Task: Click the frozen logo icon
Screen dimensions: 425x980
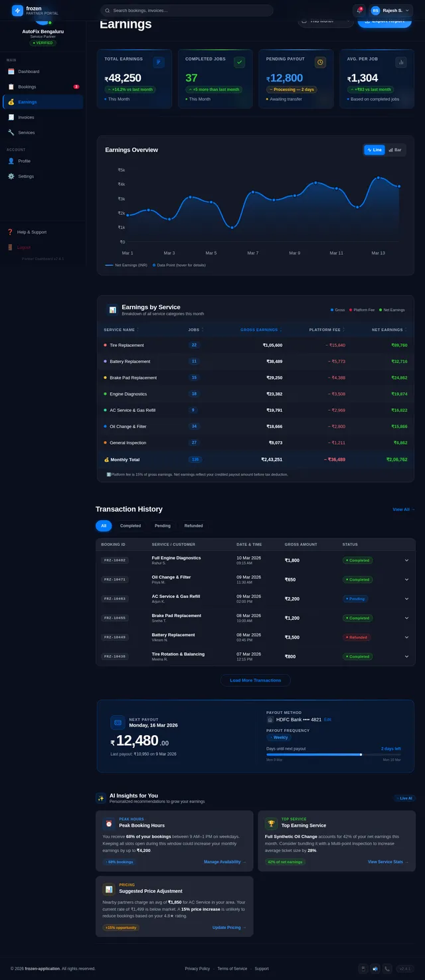Action: click(x=17, y=11)
